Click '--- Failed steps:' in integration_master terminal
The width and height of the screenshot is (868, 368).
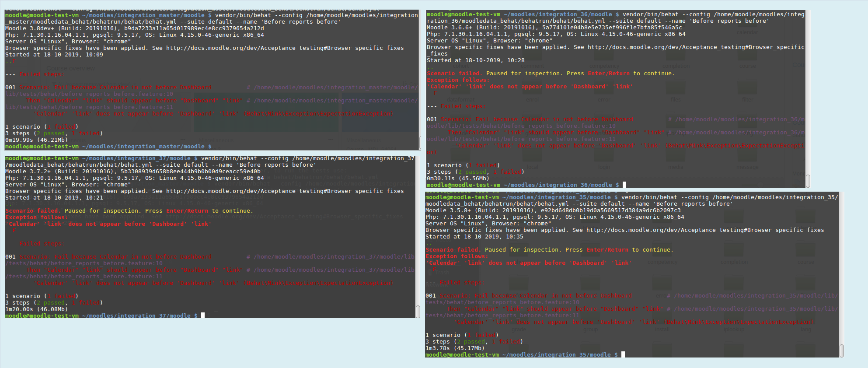coord(35,74)
